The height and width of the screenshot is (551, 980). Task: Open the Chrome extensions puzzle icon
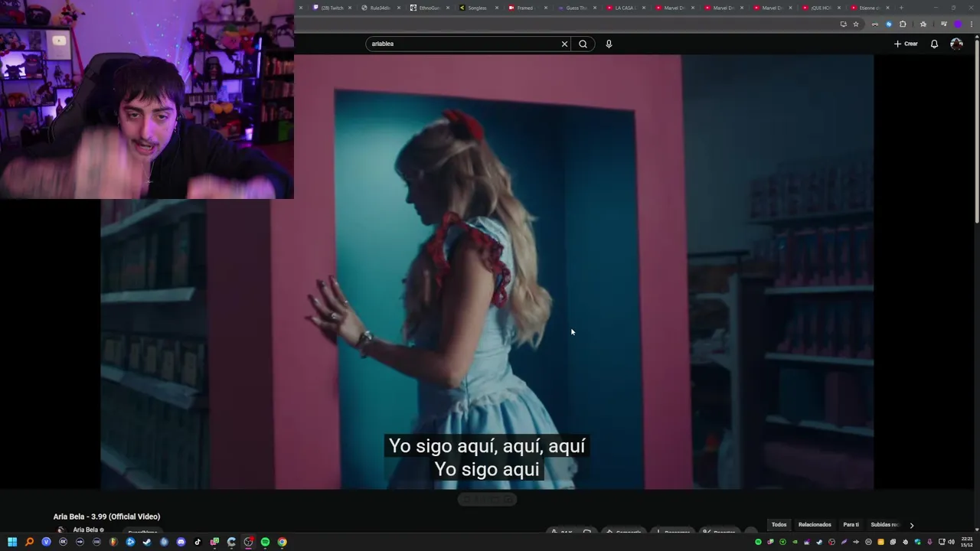point(903,24)
